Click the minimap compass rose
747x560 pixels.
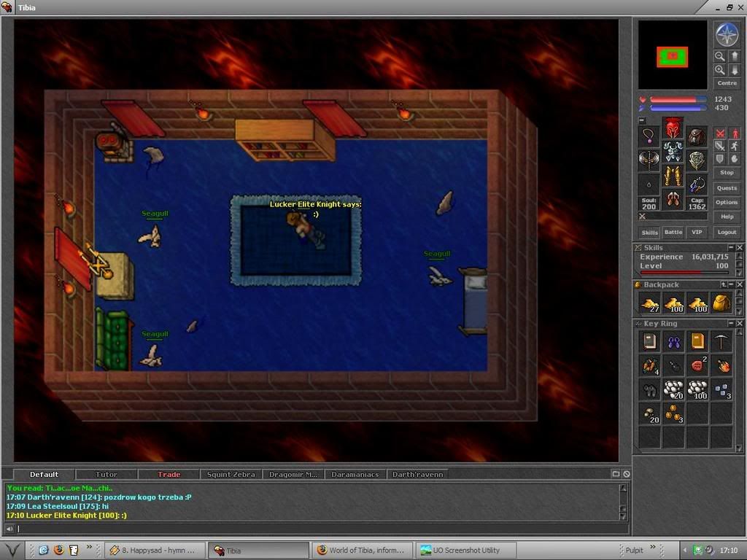(x=727, y=35)
